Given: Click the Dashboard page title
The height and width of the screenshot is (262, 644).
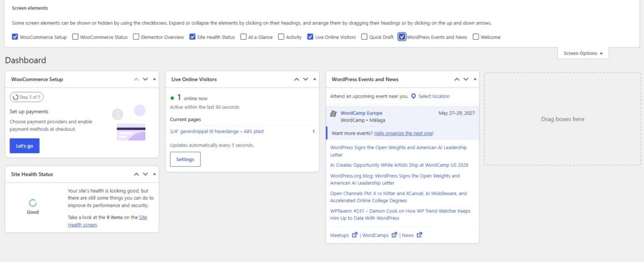Looking at the screenshot, I should pos(25,60).
